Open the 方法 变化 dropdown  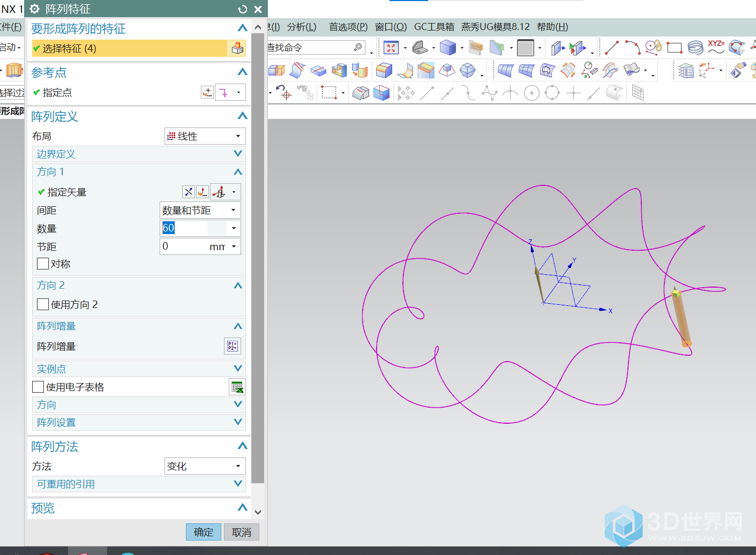coord(205,466)
